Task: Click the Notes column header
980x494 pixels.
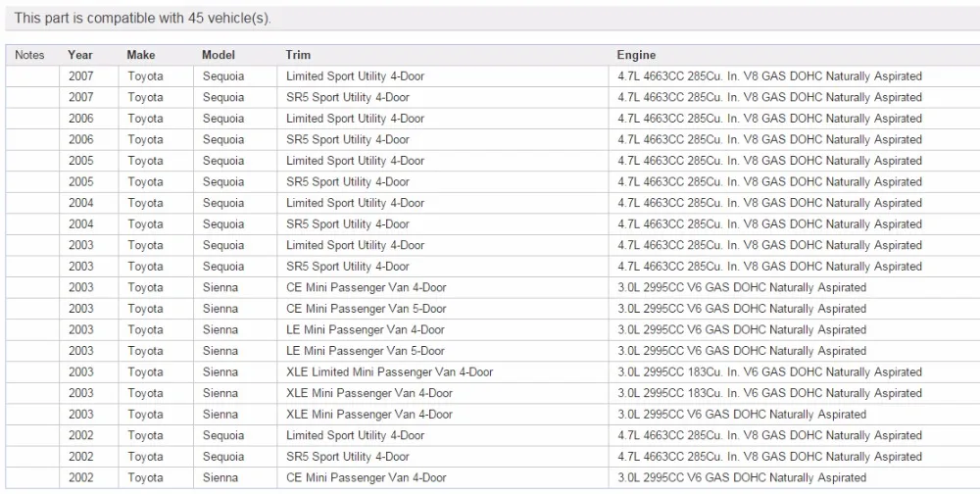Action: click(x=29, y=55)
